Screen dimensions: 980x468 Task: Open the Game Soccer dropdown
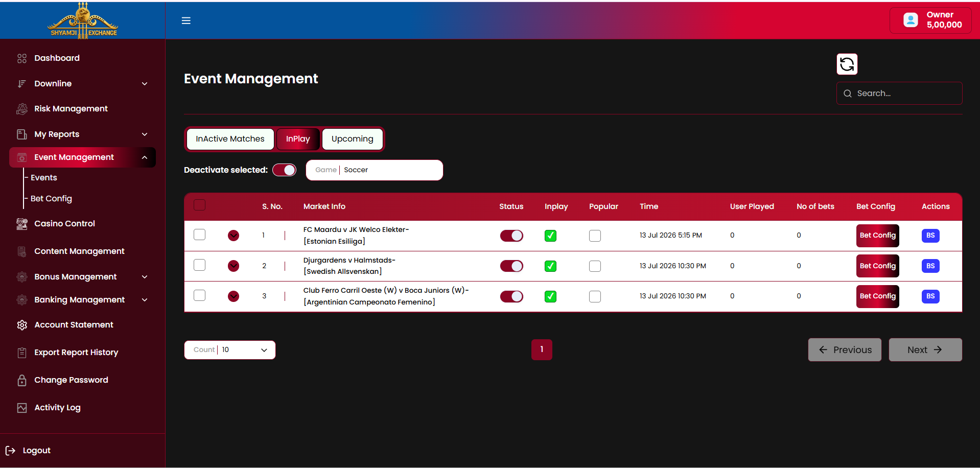[375, 170]
